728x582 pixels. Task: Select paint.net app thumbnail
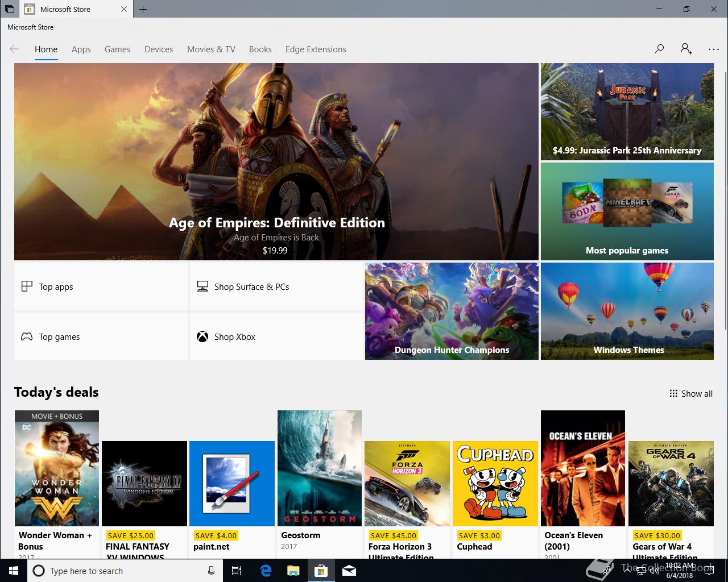click(232, 484)
